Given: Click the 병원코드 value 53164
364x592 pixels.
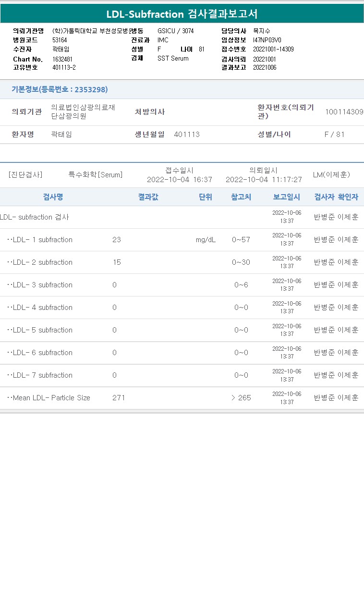Looking at the screenshot, I should [x=60, y=40].
